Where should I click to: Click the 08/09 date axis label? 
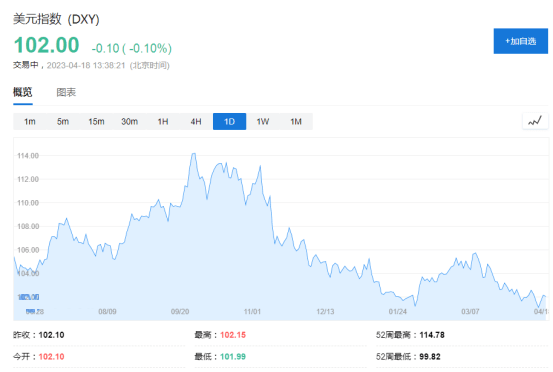107,312
